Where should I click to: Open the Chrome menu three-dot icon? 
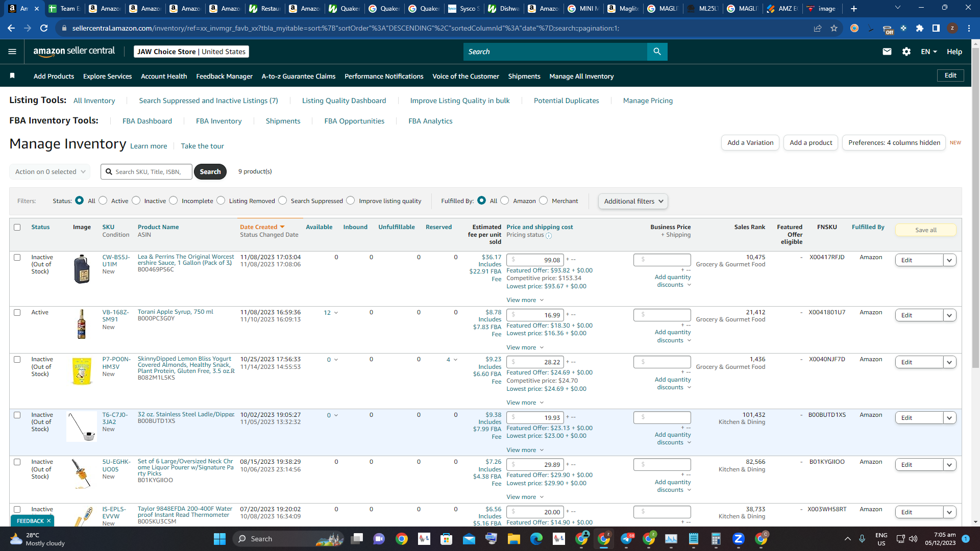[969, 28]
